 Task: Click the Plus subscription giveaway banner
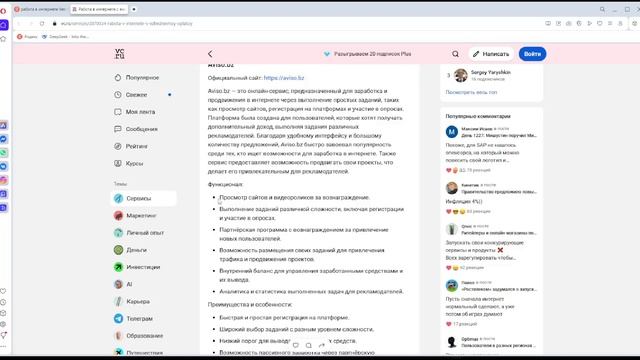point(367,54)
